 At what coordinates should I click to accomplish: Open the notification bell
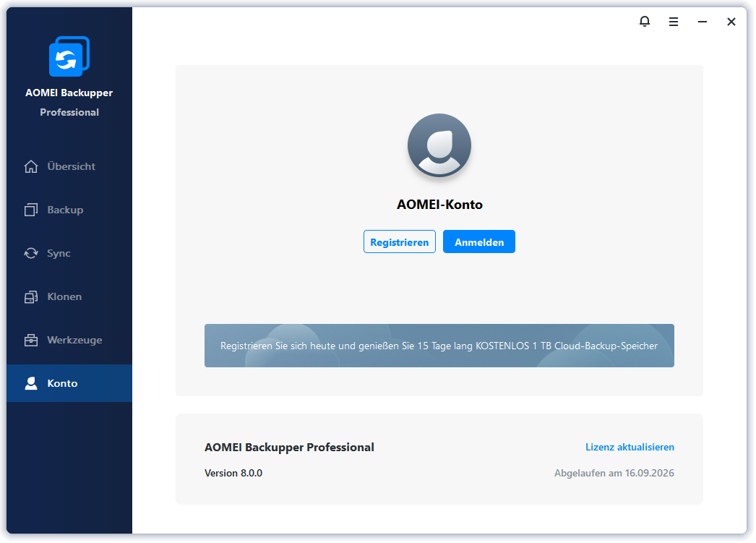coord(645,22)
